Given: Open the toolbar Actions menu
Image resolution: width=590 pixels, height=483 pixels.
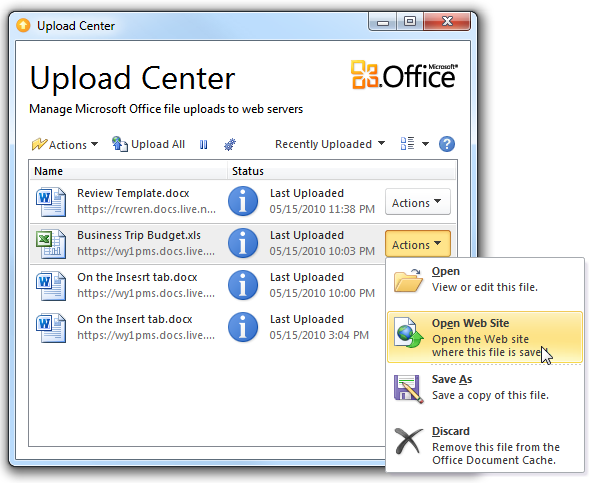Looking at the screenshot, I should tap(65, 144).
